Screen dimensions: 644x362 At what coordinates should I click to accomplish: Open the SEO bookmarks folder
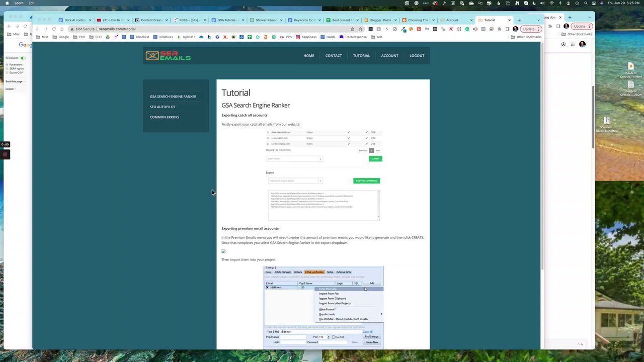click(x=96, y=37)
